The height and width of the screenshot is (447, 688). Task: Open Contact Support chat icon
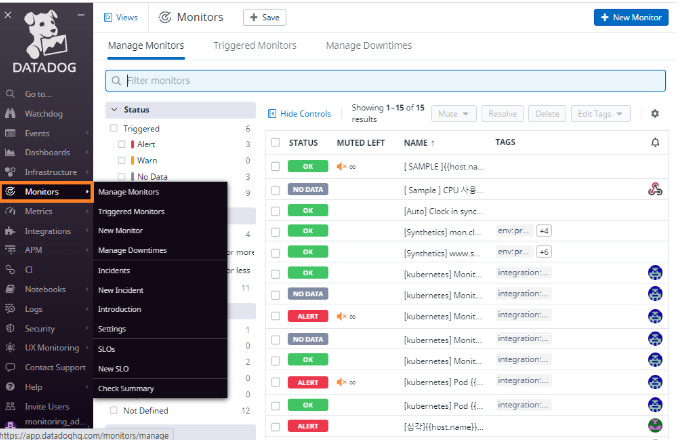[x=10, y=367]
